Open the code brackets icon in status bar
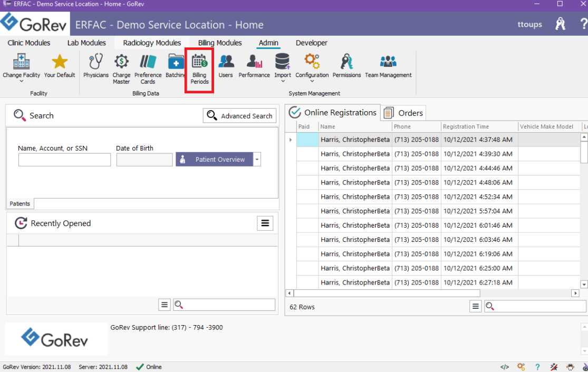Viewport: 588px width, 372px height. [504, 367]
